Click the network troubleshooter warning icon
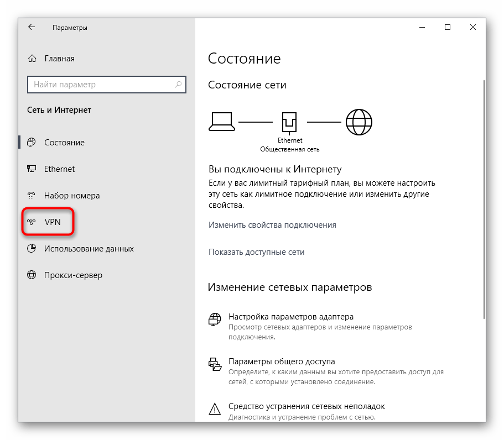The width and height of the screenshot is (504, 440). (215, 409)
